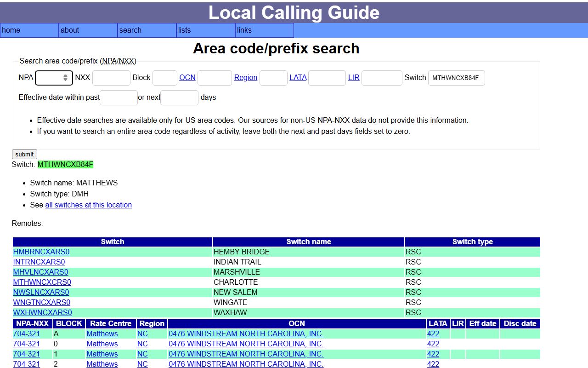This screenshot has width=588, height=368.
Task: Click the HEMBY BRIDGE switch name cell
Action: [309, 252]
